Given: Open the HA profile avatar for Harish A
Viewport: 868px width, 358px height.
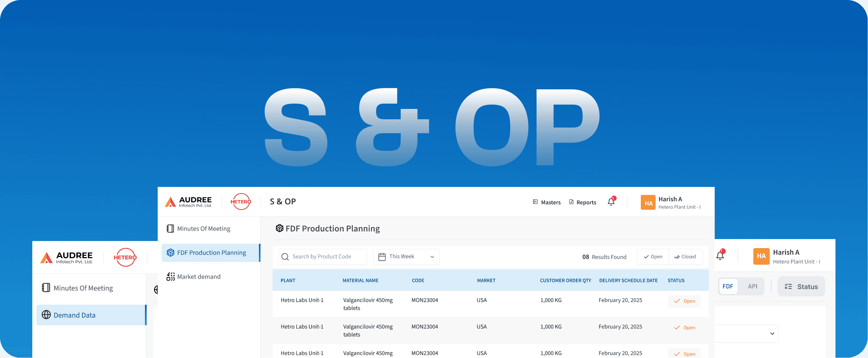Looking at the screenshot, I should 648,202.
